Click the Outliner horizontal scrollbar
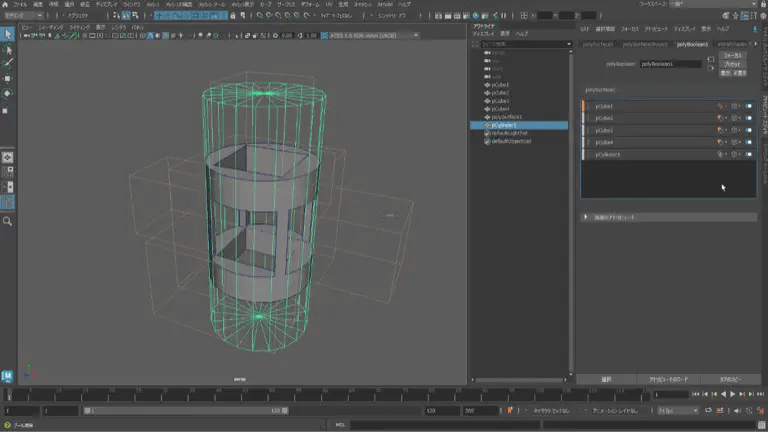Image resolution: width=768 pixels, height=432 pixels. pyautogui.click(x=519, y=380)
